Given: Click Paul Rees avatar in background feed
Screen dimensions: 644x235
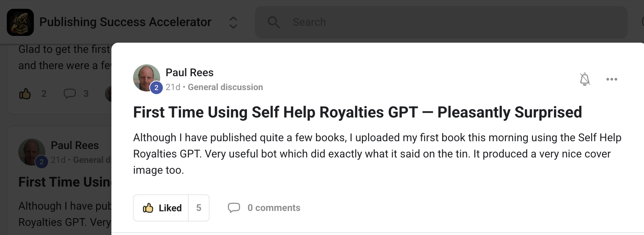Looking at the screenshot, I should pyautogui.click(x=30, y=151).
